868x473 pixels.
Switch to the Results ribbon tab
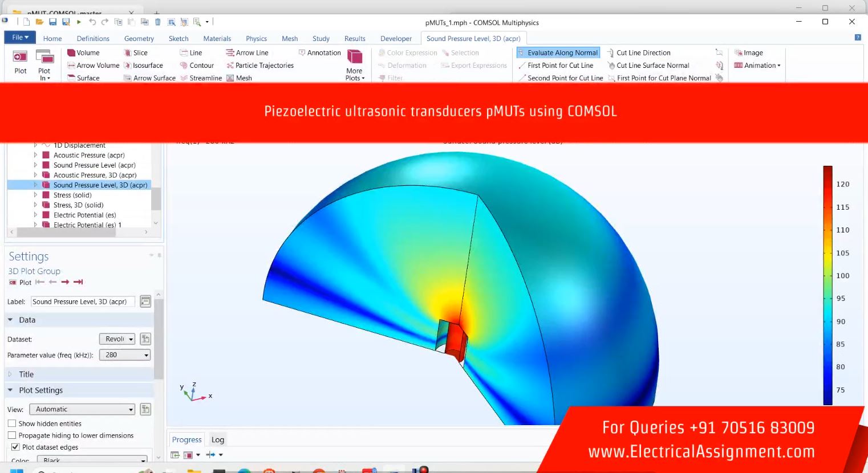355,39
